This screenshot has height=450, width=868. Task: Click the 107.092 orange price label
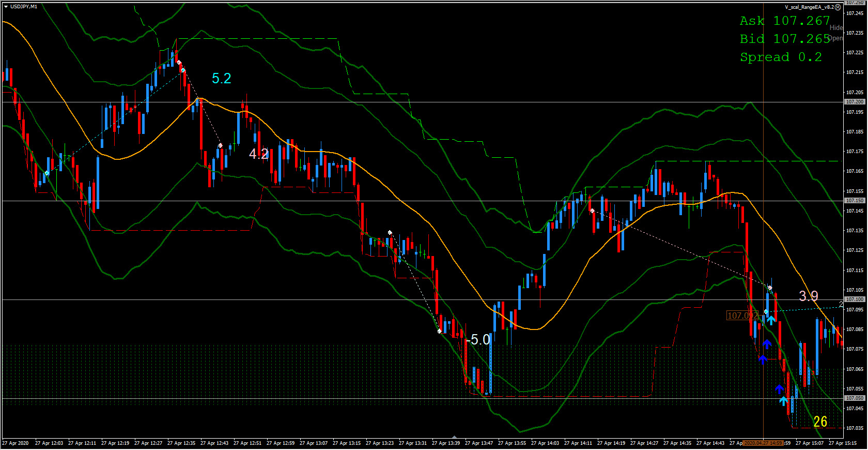pos(742,316)
